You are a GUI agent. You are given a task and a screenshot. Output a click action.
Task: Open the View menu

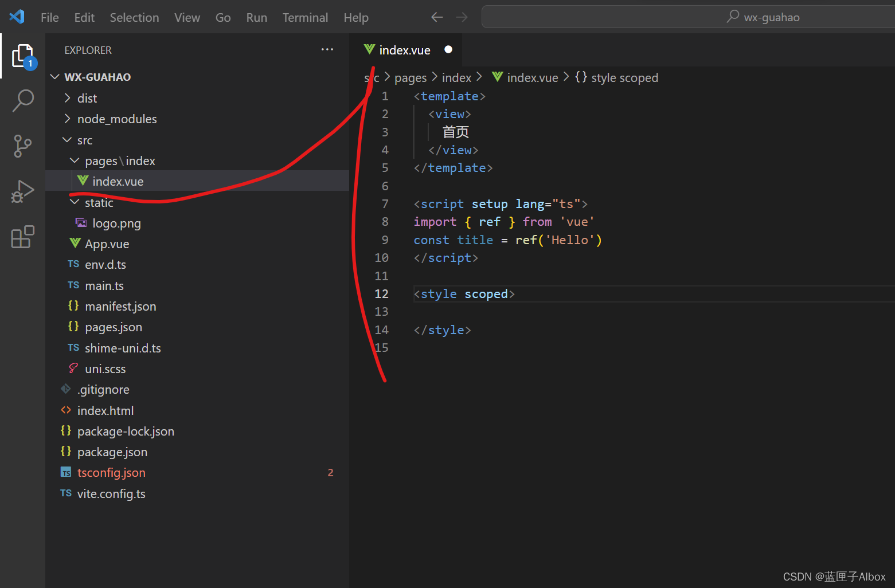(x=187, y=17)
